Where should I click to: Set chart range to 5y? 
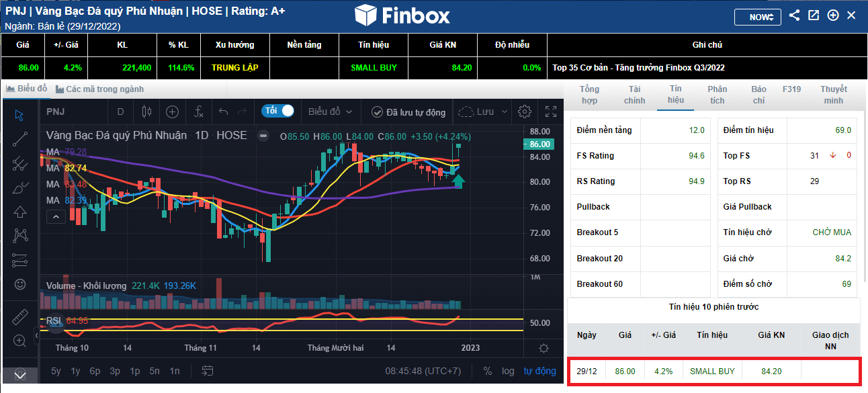56,371
